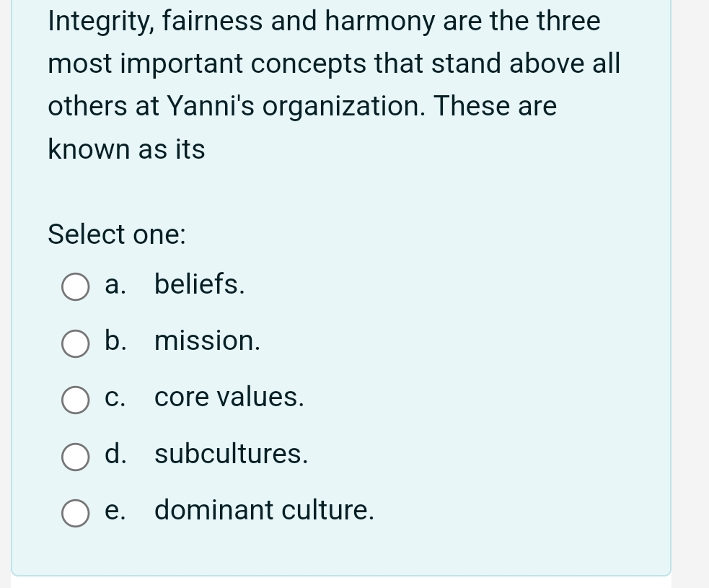
Task: Click the label text 'mission.'
Action: click(x=207, y=340)
